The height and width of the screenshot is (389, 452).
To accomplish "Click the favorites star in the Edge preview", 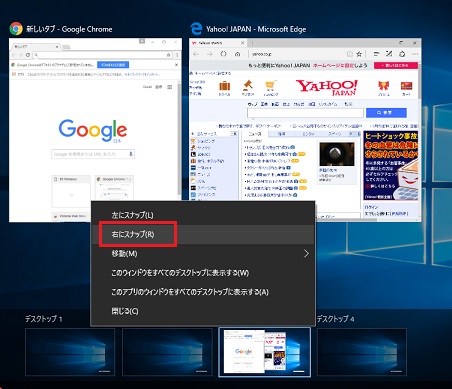I will 359,54.
